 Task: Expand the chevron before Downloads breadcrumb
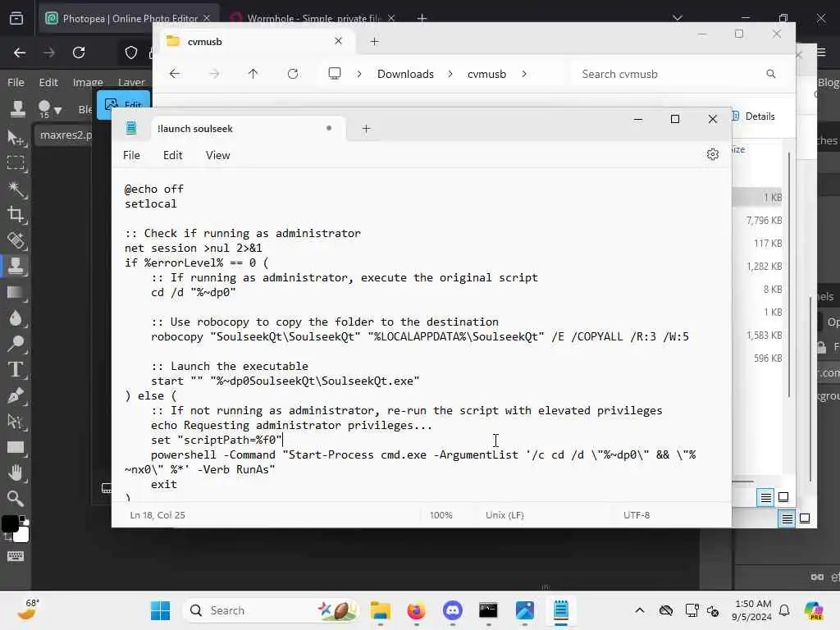(x=359, y=74)
